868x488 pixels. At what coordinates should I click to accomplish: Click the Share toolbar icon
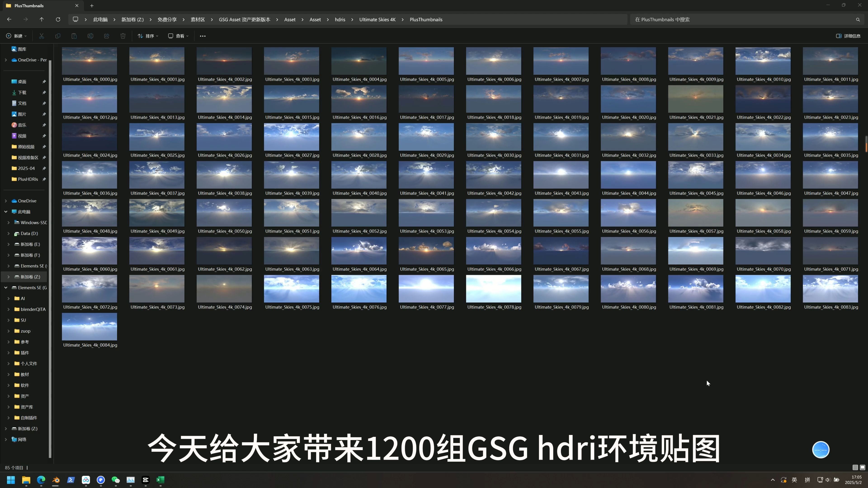(x=106, y=36)
